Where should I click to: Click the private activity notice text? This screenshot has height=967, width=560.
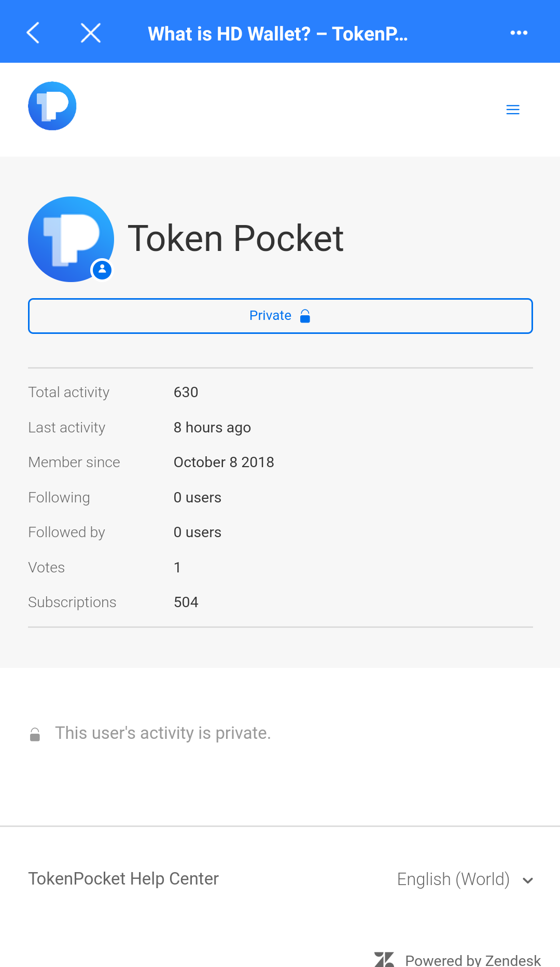[x=163, y=733]
